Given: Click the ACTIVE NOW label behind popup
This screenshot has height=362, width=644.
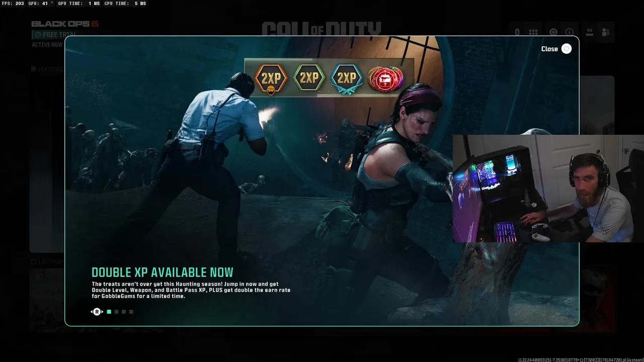Looking at the screenshot, I should coord(47,45).
